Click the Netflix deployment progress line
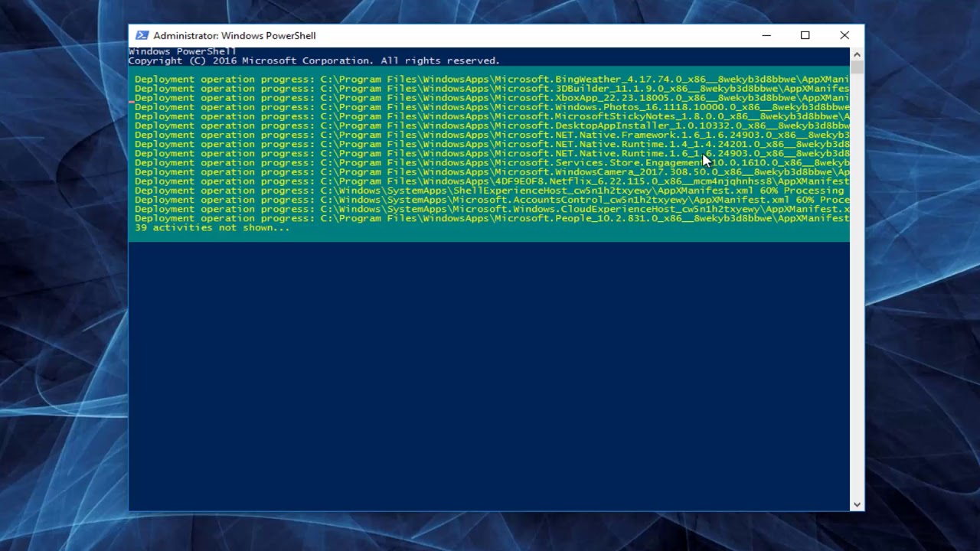 492,181
